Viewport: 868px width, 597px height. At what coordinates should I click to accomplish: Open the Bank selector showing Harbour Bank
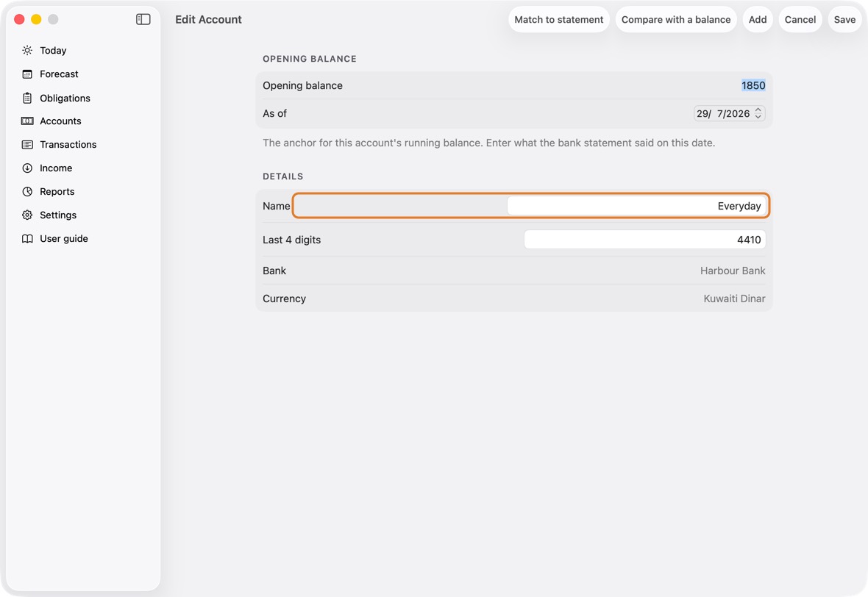pos(733,271)
